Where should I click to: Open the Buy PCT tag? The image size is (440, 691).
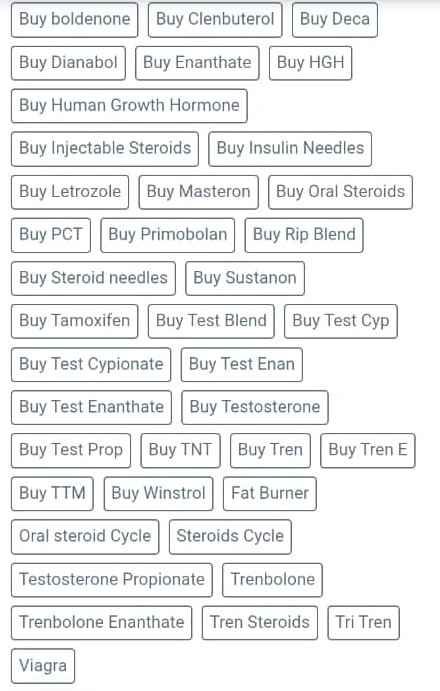[x=51, y=235]
